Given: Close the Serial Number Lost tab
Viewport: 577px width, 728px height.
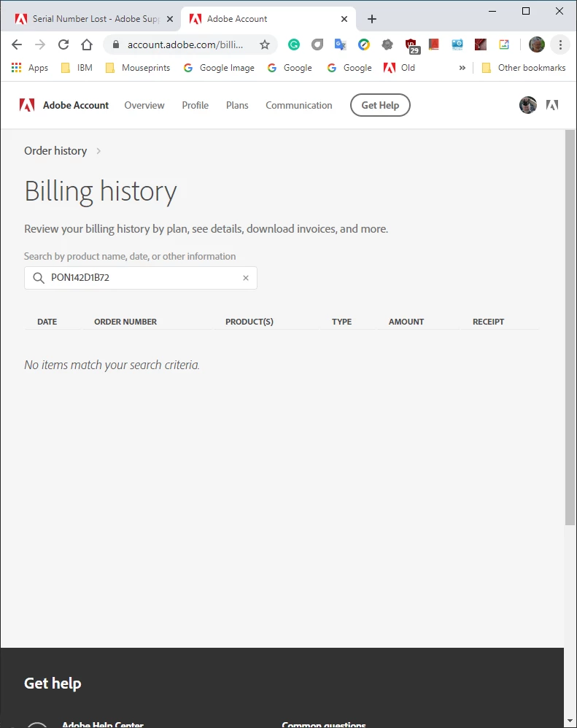Looking at the screenshot, I should [170, 19].
